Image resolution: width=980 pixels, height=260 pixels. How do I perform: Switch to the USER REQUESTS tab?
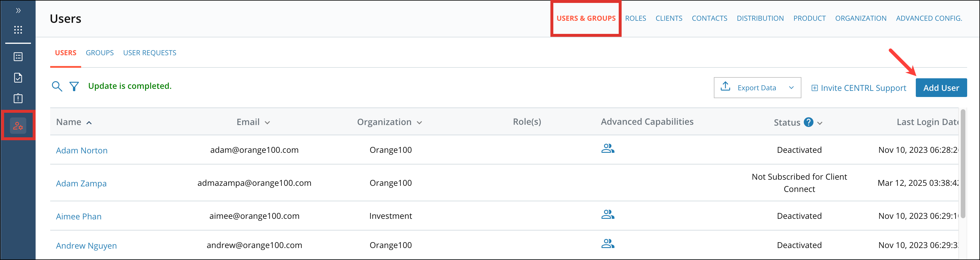coord(149,53)
